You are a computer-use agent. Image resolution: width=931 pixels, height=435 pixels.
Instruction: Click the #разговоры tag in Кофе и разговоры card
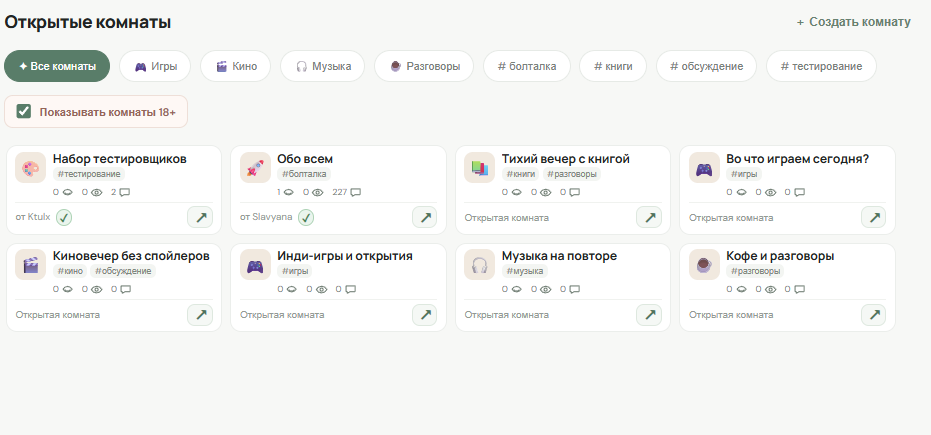[755, 271]
